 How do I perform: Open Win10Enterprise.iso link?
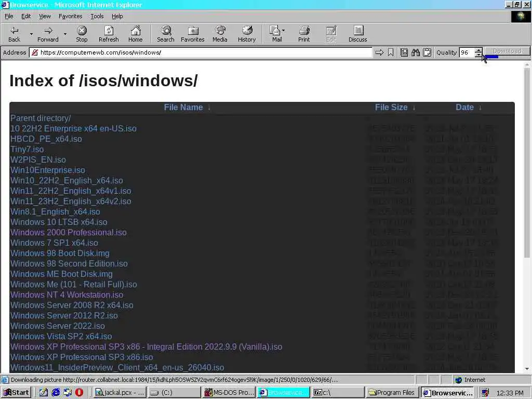click(x=48, y=170)
